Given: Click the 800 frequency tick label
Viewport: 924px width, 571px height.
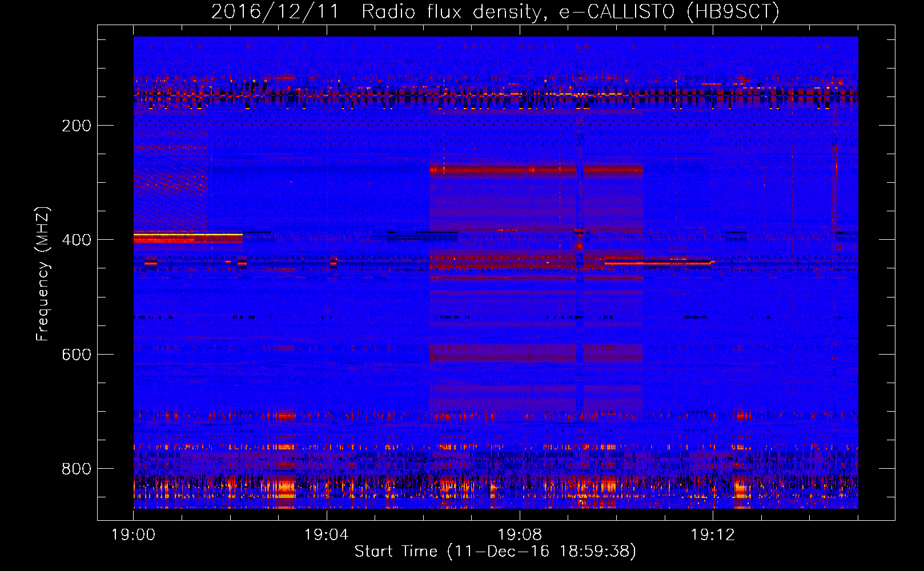Looking at the screenshot, I should (x=77, y=469).
